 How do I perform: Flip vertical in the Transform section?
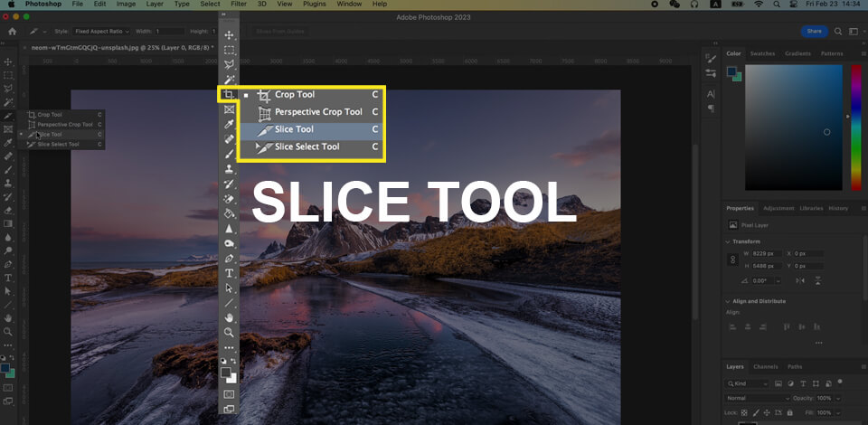click(x=817, y=281)
